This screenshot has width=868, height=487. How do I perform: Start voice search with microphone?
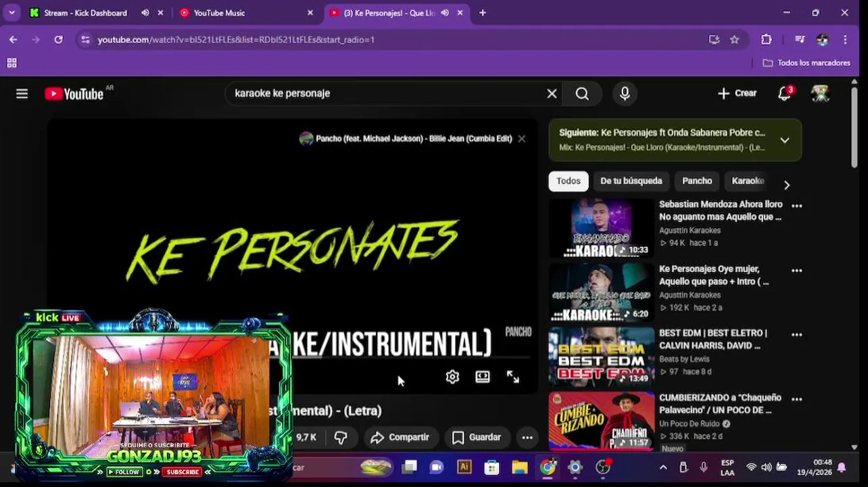point(625,94)
